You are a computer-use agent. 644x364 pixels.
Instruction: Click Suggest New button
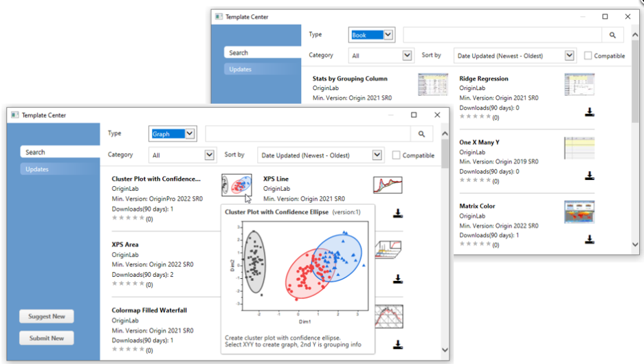pyautogui.click(x=47, y=317)
